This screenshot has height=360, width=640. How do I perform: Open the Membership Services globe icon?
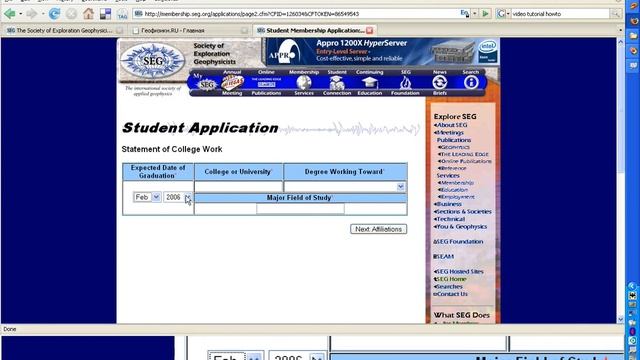[304, 82]
